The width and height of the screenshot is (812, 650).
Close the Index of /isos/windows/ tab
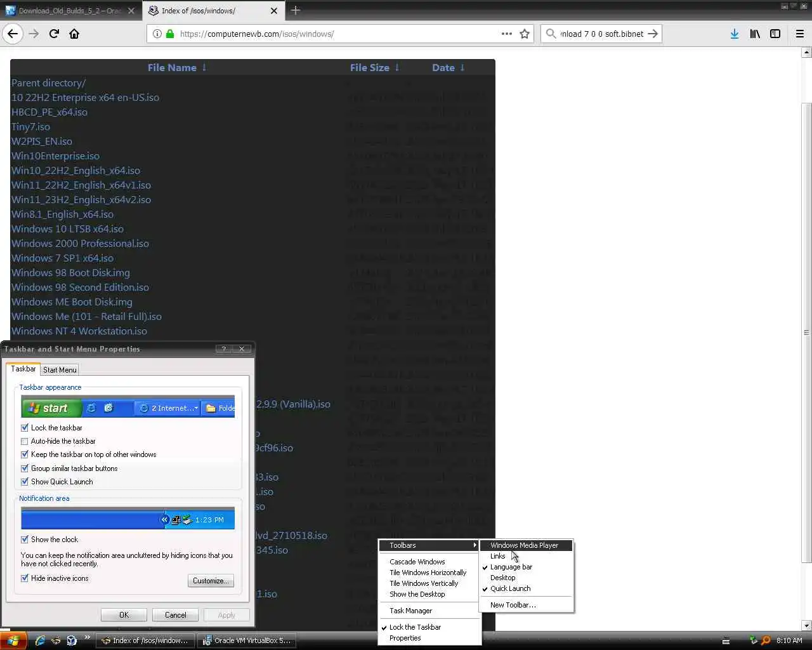pos(274,11)
